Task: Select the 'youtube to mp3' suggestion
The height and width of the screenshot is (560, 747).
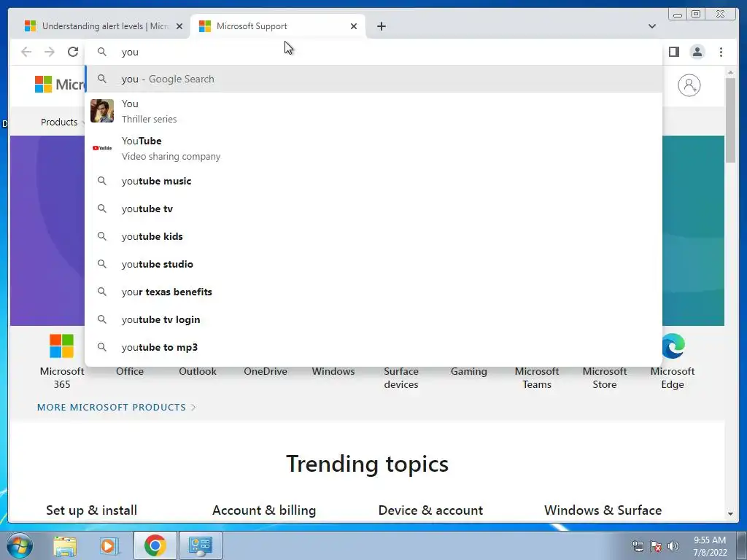Action: 373,346
